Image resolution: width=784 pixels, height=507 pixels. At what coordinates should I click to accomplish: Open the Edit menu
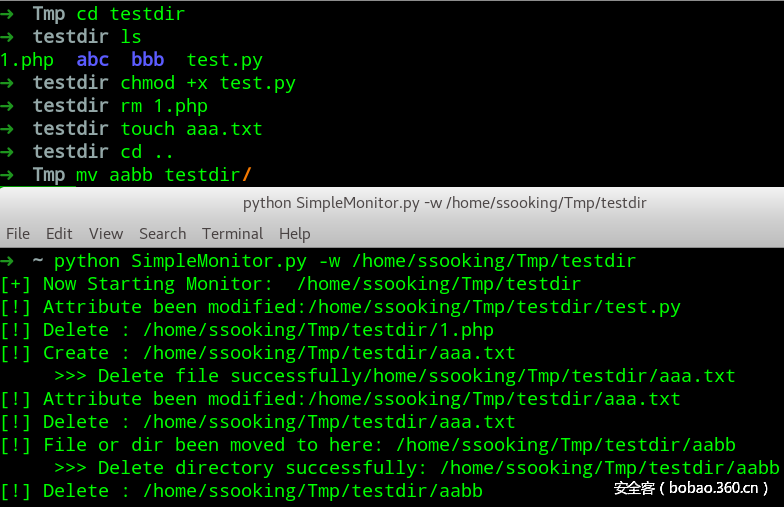(x=59, y=233)
